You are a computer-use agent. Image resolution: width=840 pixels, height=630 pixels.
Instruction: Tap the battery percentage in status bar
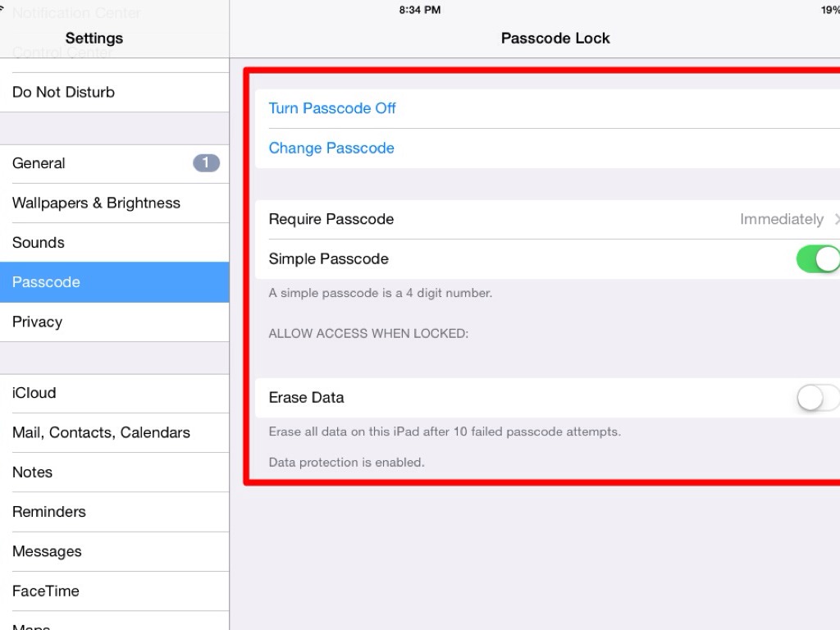[x=829, y=10]
